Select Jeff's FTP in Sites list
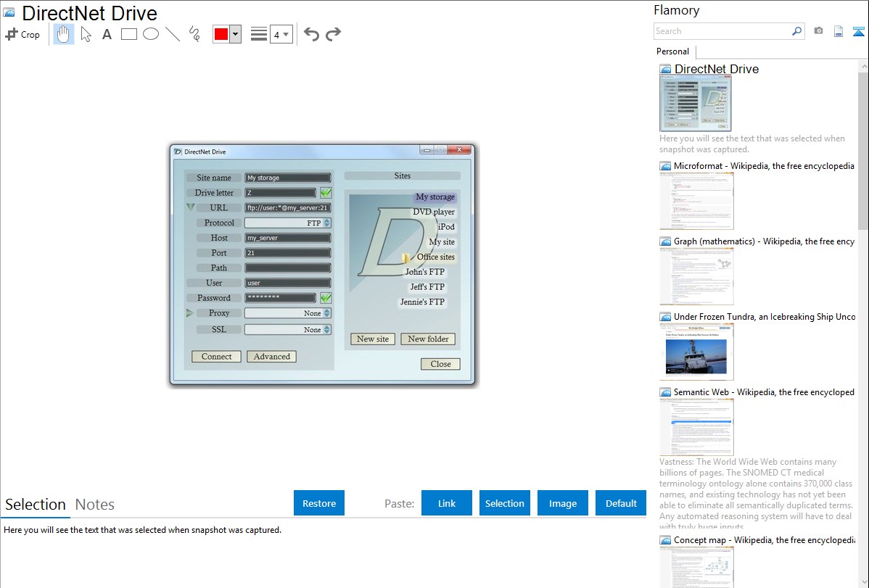The image size is (869, 588). point(427,286)
